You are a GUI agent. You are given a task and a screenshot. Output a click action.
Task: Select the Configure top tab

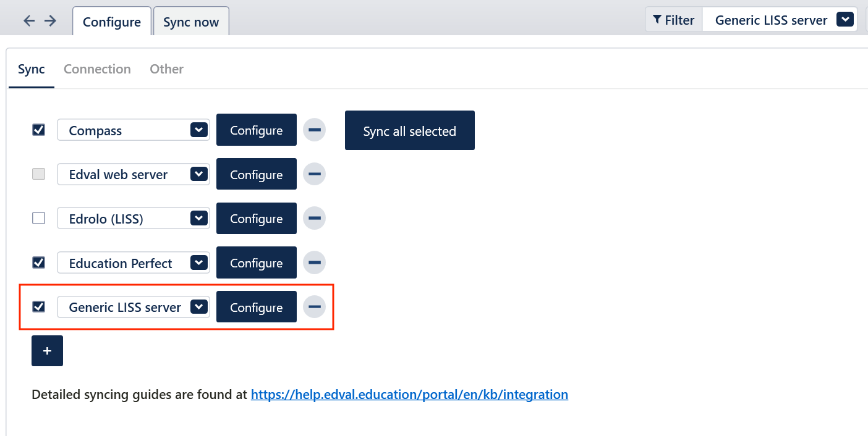112,22
